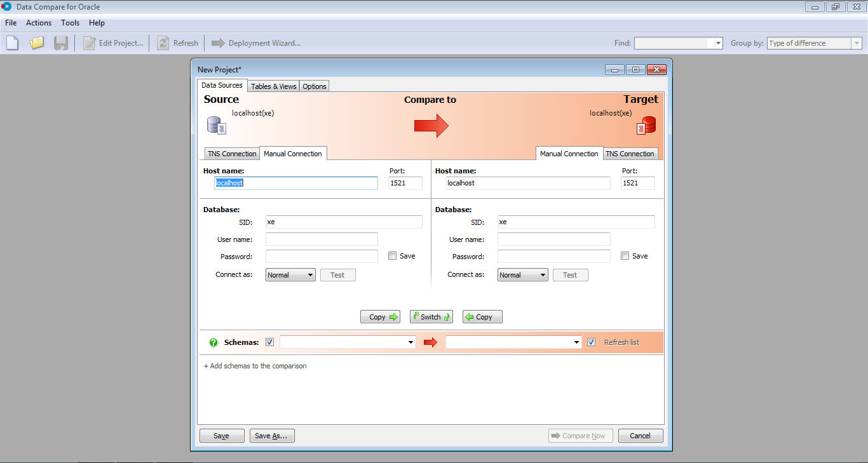Minimize the New Project dialog window
Screen dimensions: 868x463
tap(614, 70)
